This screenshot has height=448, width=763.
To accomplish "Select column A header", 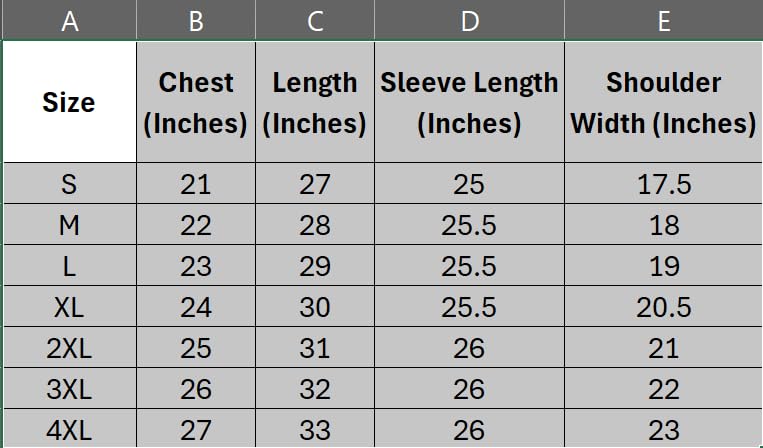I will [69, 20].
